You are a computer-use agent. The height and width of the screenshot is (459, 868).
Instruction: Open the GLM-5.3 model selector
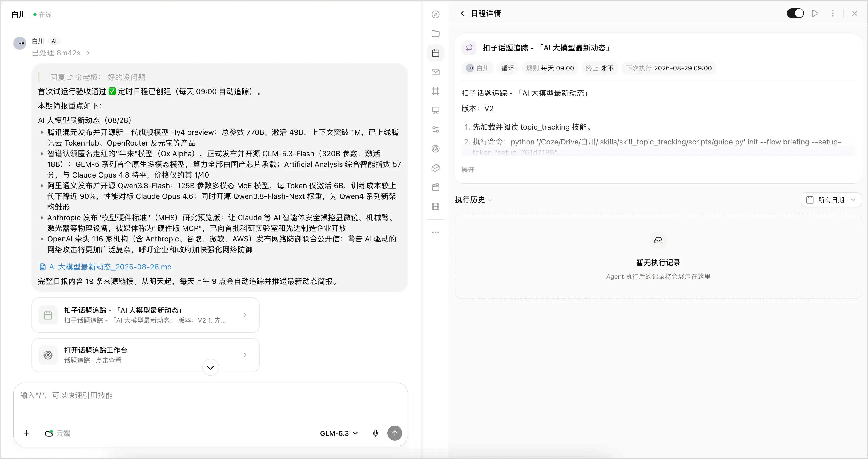339,433
